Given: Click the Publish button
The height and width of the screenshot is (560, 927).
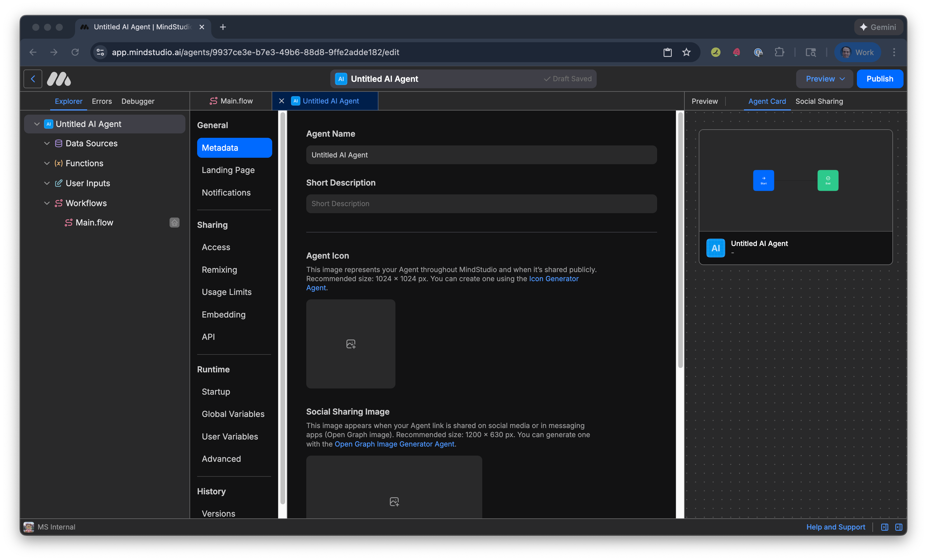Looking at the screenshot, I should [880, 79].
